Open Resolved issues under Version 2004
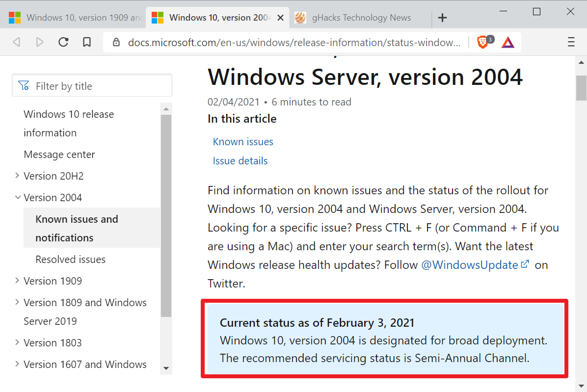This screenshot has height=392, width=587. [70, 259]
